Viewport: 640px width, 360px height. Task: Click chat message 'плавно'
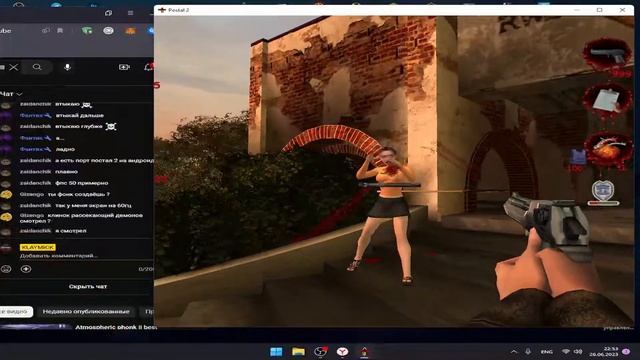tap(67, 171)
